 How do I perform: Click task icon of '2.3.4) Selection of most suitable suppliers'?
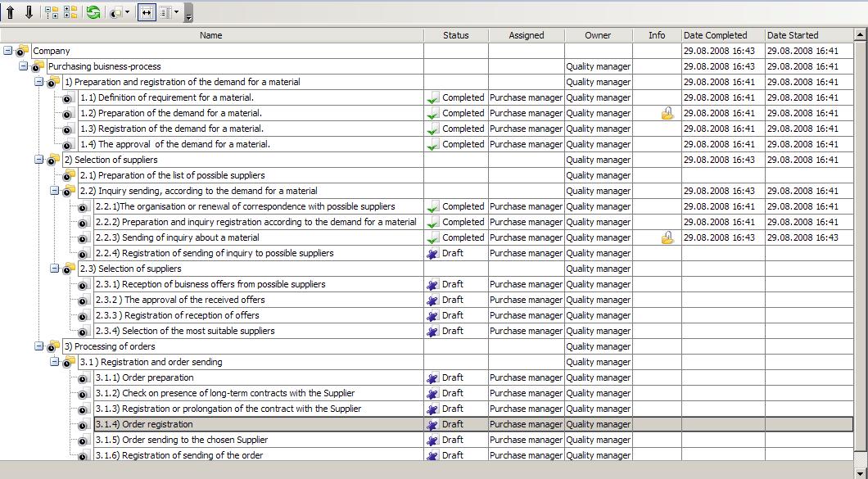coord(83,332)
